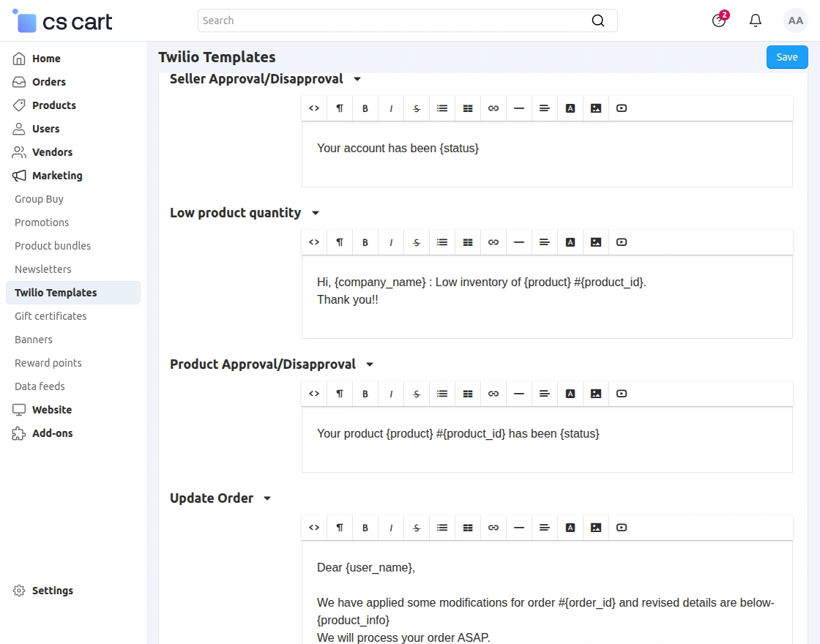Select the code view icon in Seller Approval toolbar
This screenshot has height=644, width=820.
coord(314,108)
